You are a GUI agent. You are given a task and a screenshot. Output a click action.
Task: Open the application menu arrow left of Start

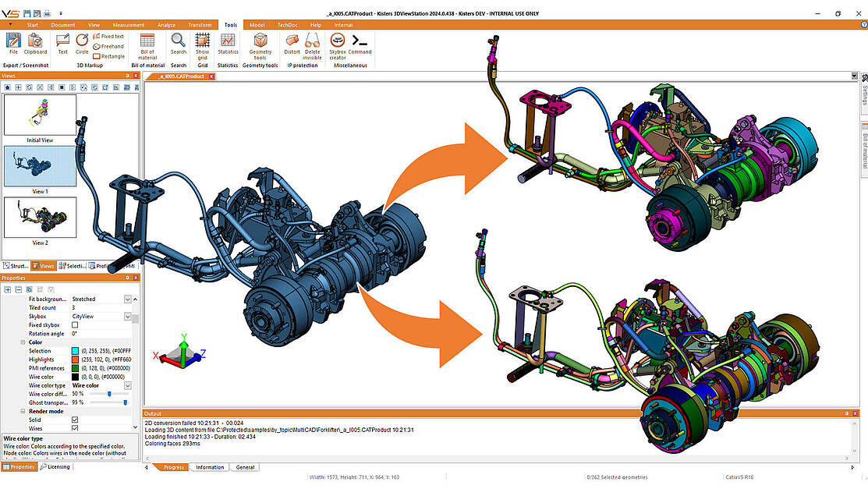[x=10, y=24]
